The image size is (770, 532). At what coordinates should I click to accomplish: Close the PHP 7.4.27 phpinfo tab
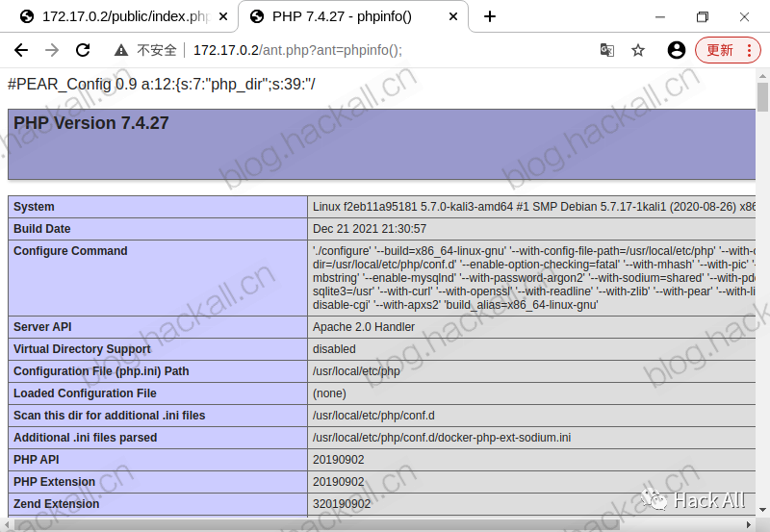[453, 16]
